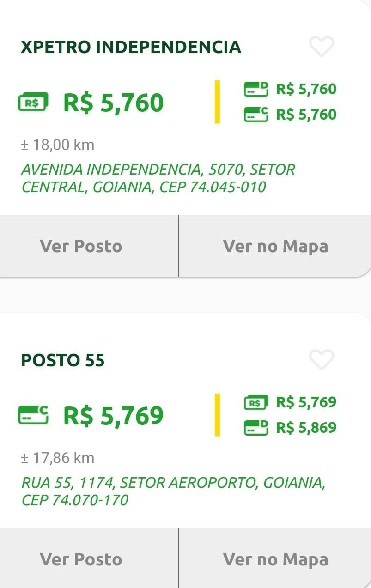
Task: Click small cash icon in POSTO 55 card
Action: pos(256,402)
